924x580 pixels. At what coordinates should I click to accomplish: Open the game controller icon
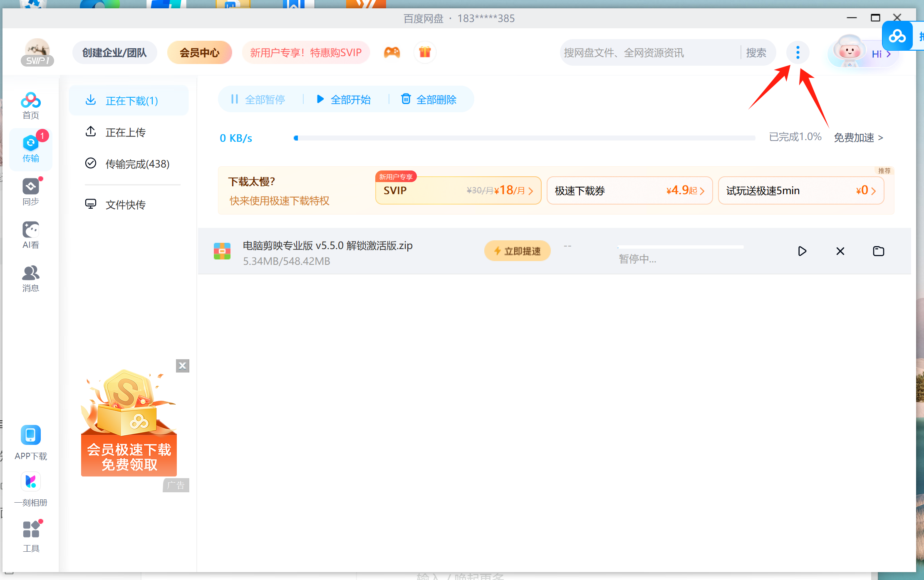click(391, 52)
